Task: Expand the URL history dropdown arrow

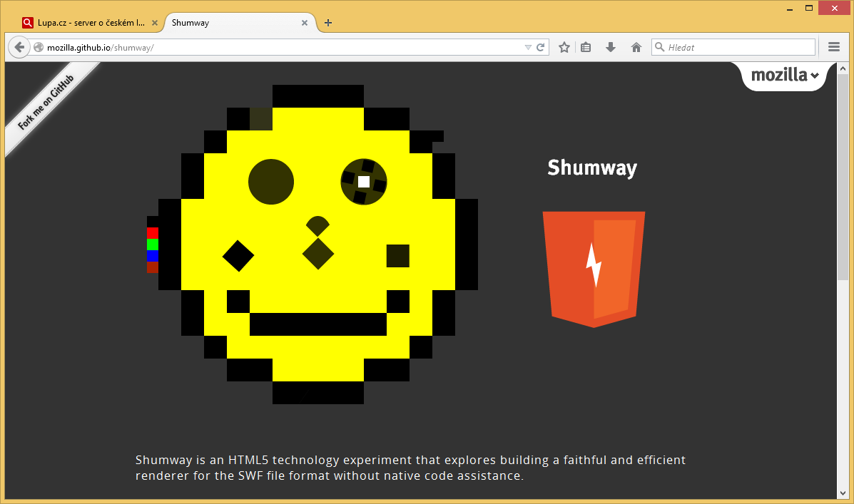Action: (528, 48)
